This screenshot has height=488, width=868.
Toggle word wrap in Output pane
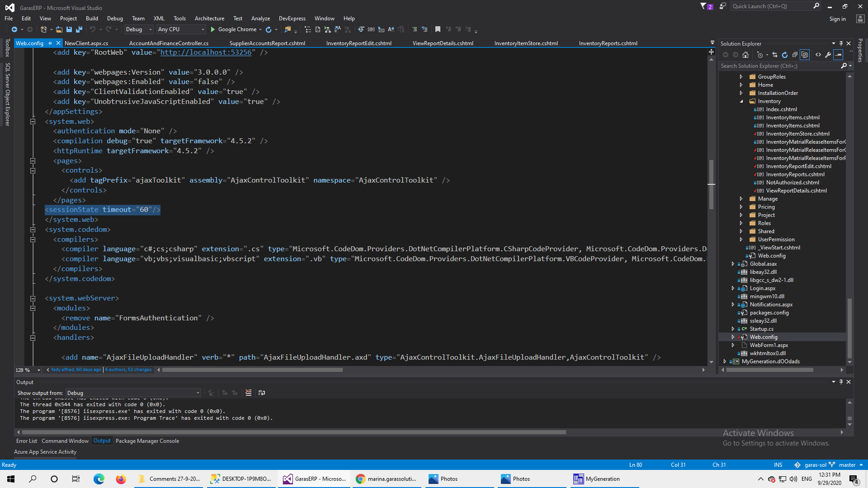[x=261, y=393]
